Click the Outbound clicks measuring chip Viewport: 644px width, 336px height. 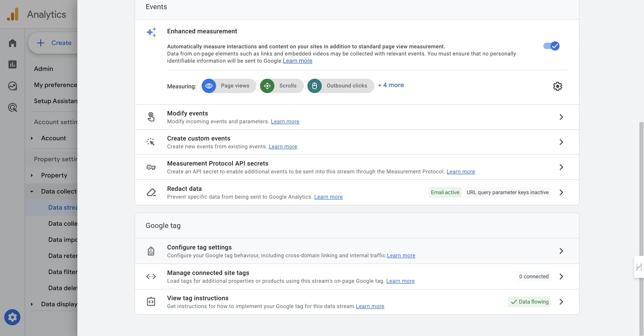click(x=341, y=86)
